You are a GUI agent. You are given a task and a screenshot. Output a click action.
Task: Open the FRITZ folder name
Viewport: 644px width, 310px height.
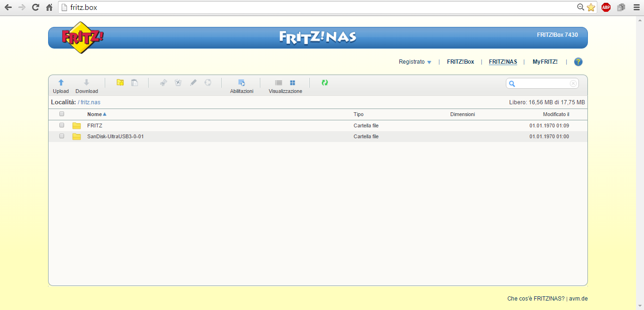pyautogui.click(x=95, y=126)
